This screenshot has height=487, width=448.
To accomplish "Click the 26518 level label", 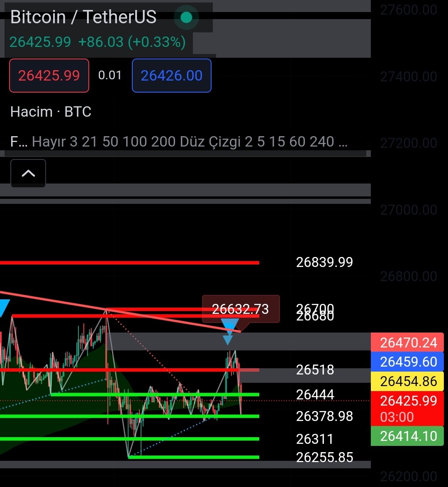I will (x=315, y=370).
